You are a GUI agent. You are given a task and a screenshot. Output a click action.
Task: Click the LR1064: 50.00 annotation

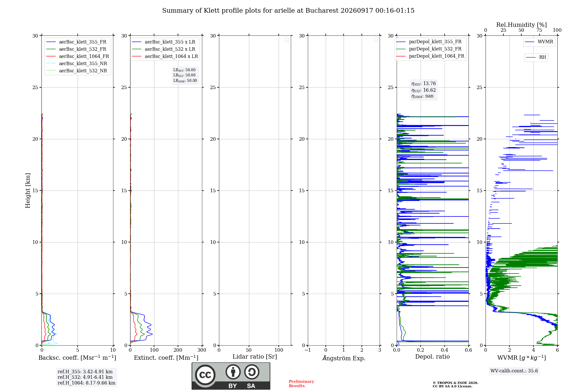coord(185,81)
